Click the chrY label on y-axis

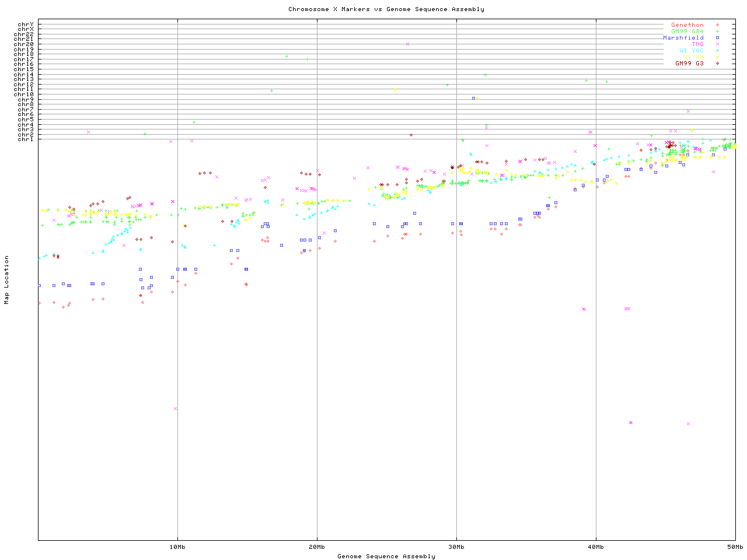(26, 24)
